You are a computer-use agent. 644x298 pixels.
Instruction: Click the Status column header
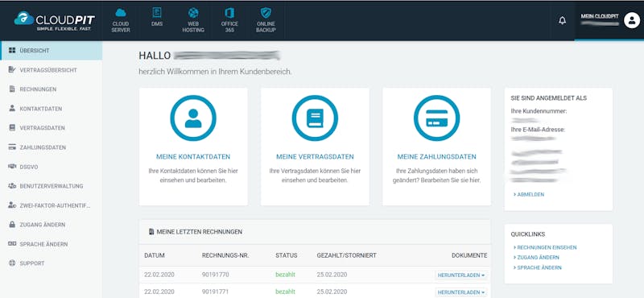[287, 255]
